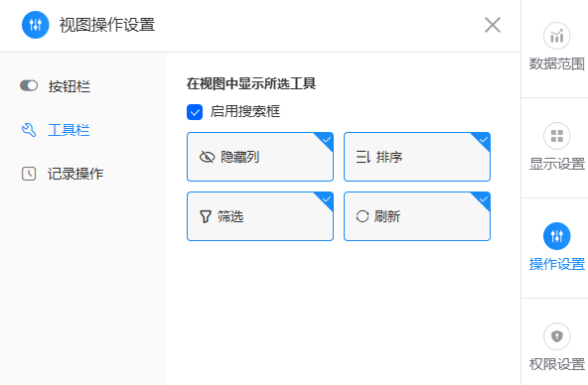Deselect the 排序 tool card checkmark
The height and width of the screenshot is (385, 588).
click(x=483, y=140)
